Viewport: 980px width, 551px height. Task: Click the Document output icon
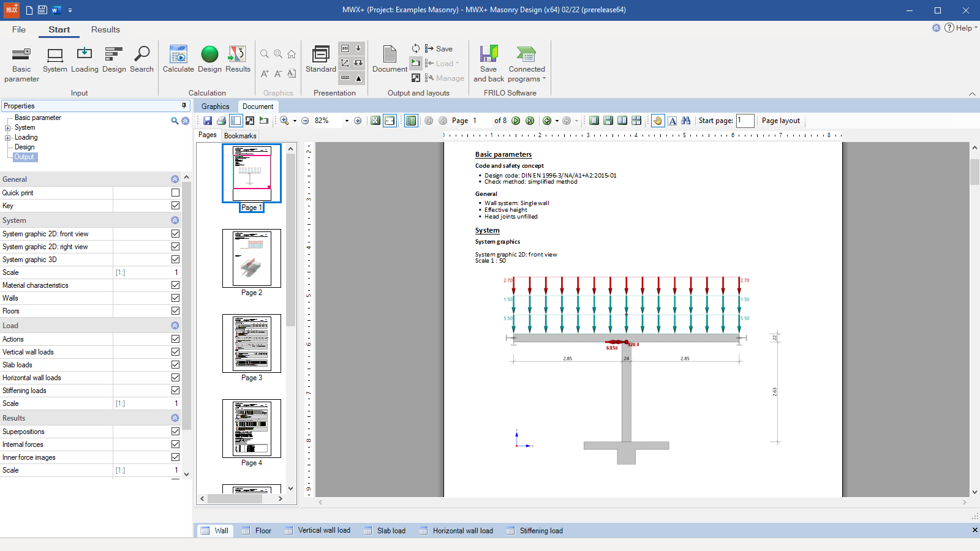tap(390, 60)
